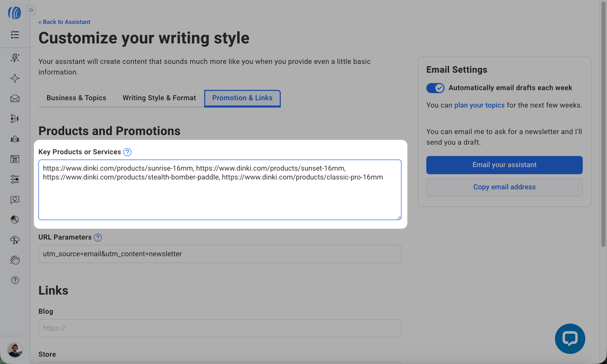Open the cloud integrations icon
607x364 pixels.
click(15, 240)
